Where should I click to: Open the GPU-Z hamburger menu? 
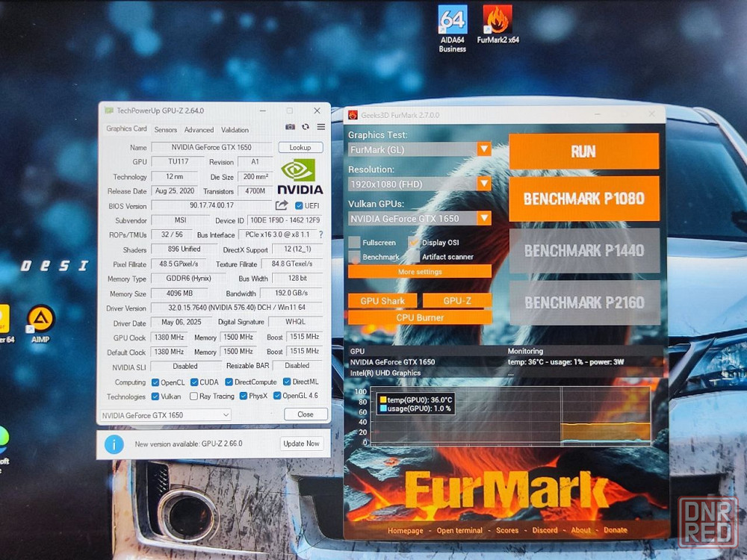coord(321,127)
